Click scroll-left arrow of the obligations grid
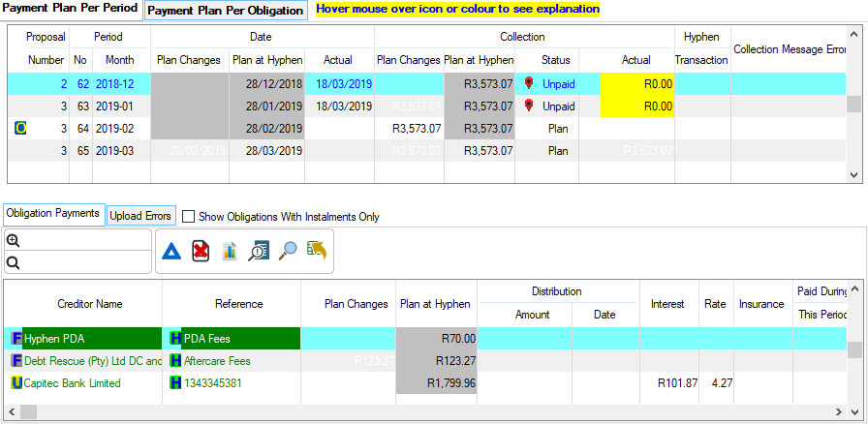This screenshot has height=424, width=868. tap(11, 411)
